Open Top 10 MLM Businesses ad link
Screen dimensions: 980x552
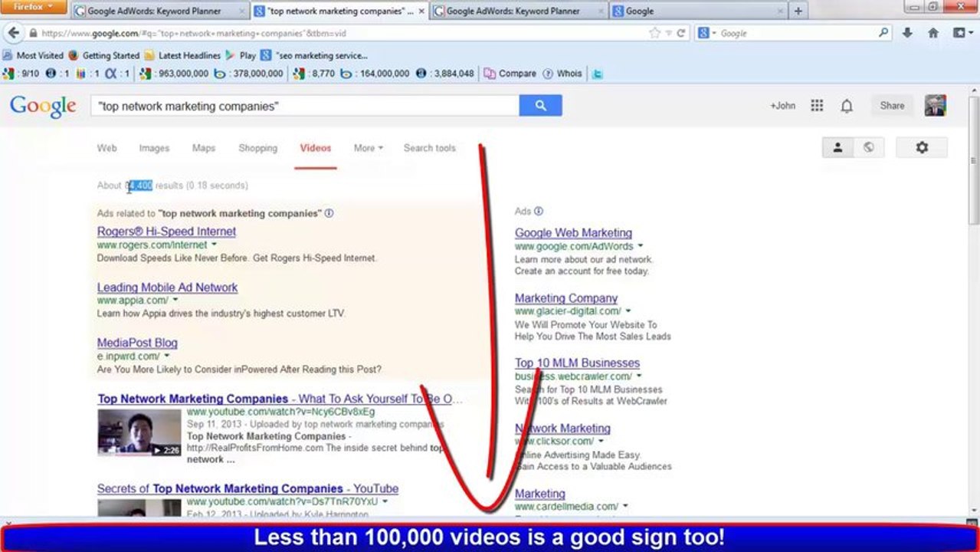tap(577, 363)
